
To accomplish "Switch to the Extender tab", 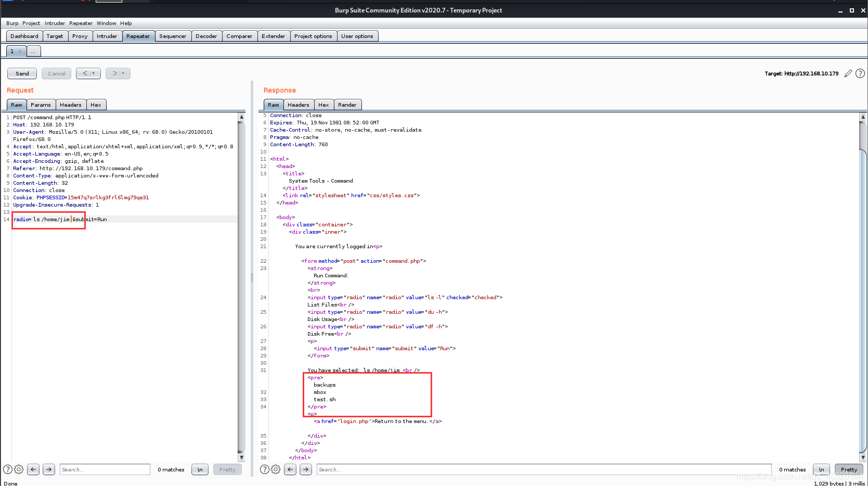I will pyautogui.click(x=274, y=36).
